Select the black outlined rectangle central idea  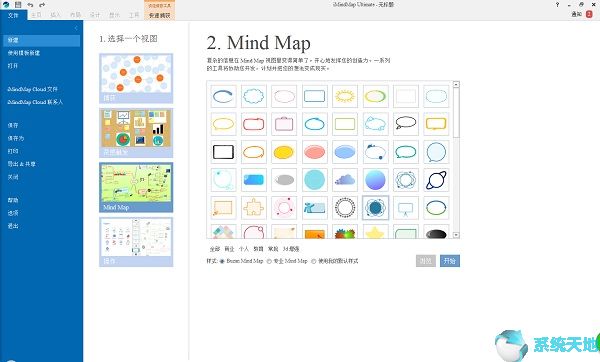(x=223, y=152)
